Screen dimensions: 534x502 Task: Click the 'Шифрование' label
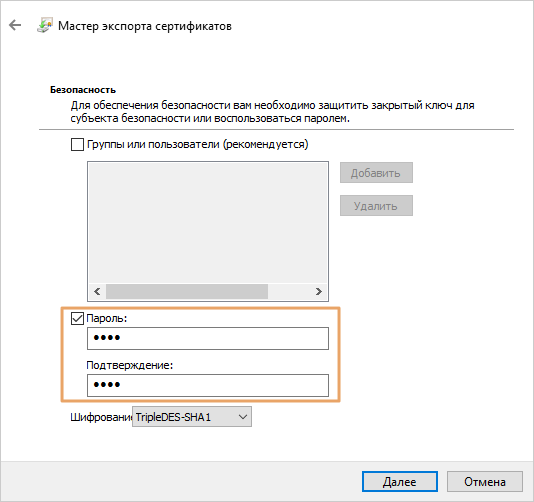pyautogui.click(x=101, y=417)
